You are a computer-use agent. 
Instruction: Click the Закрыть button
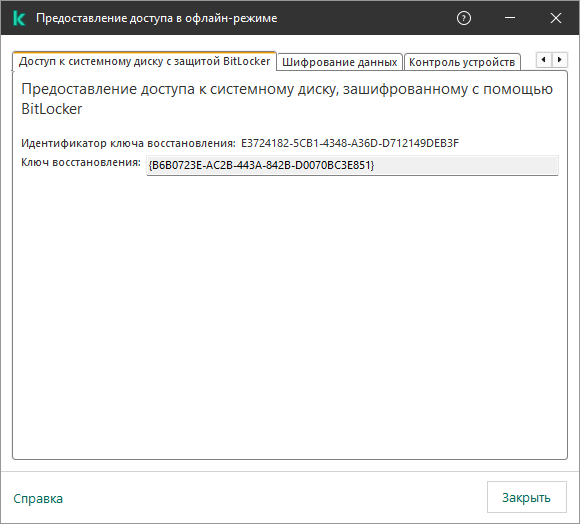[526, 497]
